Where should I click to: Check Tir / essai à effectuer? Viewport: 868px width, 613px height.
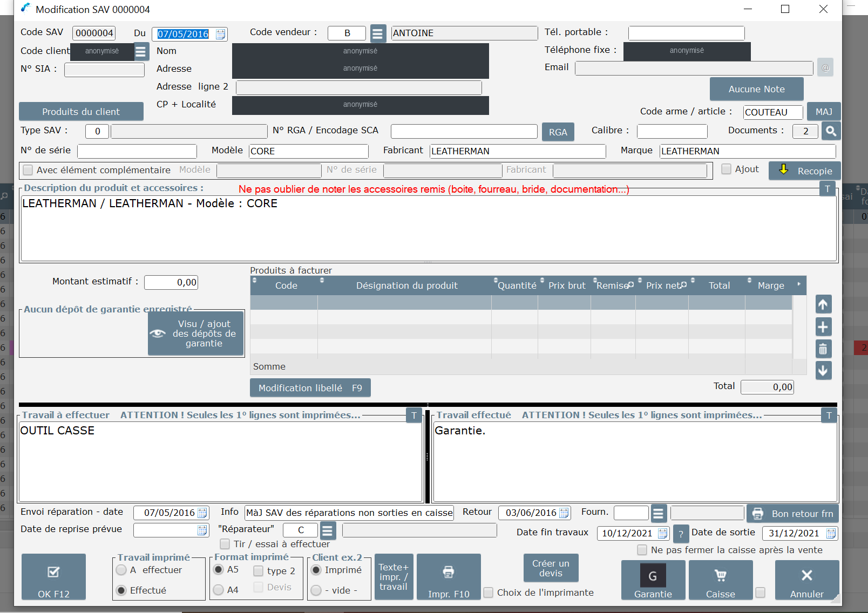(225, 544)
